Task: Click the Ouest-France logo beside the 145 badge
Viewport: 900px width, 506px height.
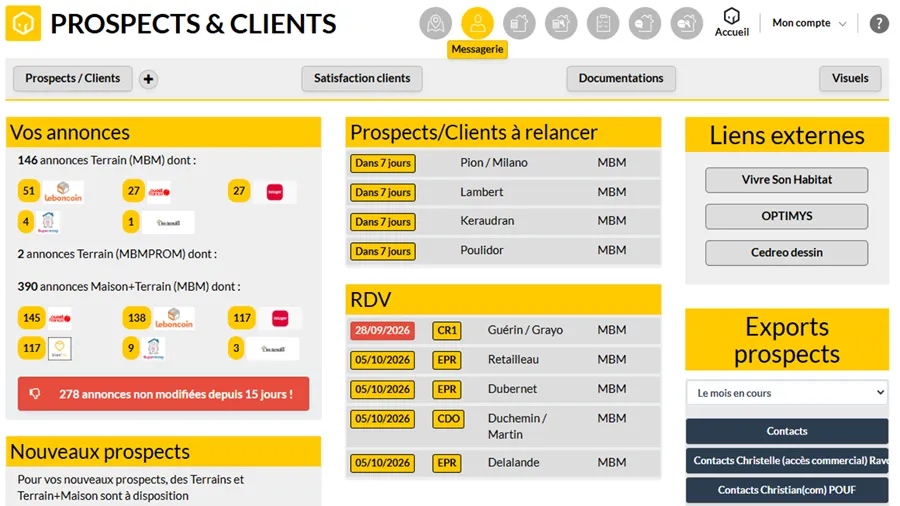Action: [x=60, y=318]
